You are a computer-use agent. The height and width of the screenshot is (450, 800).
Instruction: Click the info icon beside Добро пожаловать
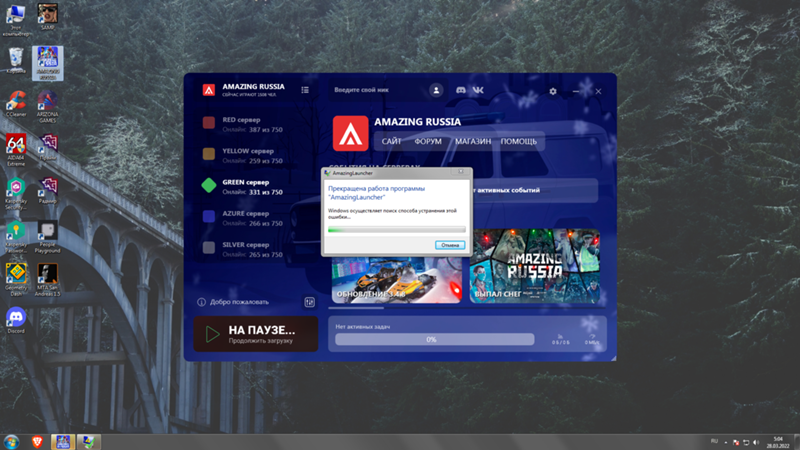202,302
